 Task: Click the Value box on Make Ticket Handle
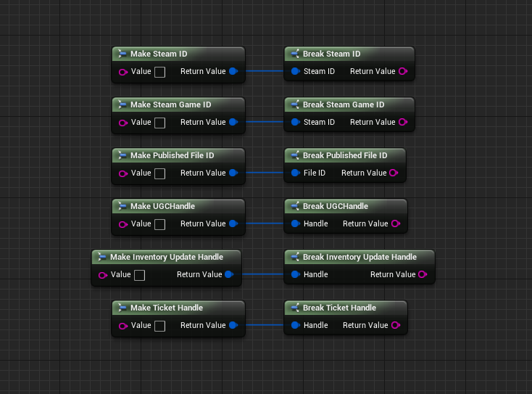point(159,326)
